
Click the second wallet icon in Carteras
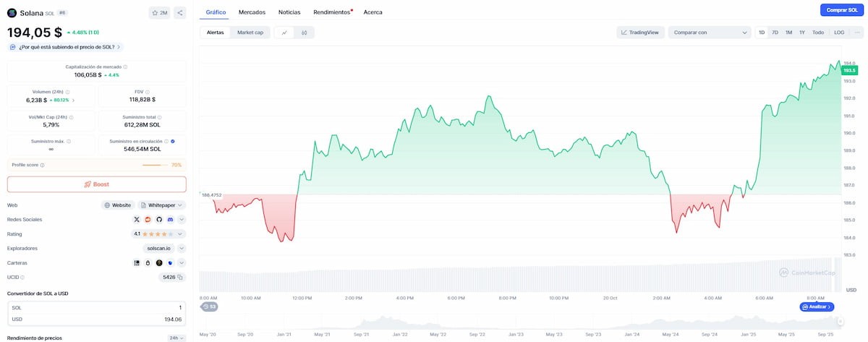[148, 262]
